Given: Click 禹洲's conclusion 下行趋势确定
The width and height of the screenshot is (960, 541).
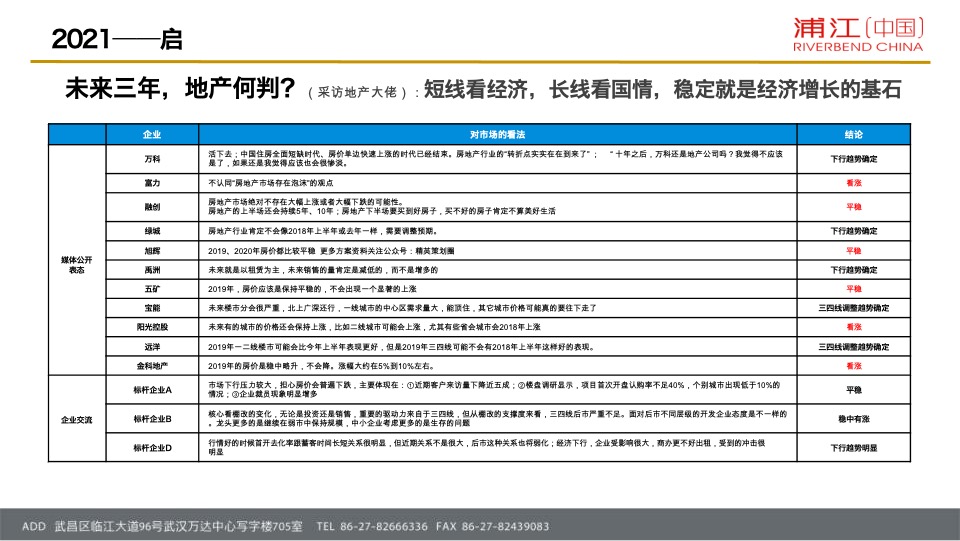Looking at the screenshot, I should [x=853, y=270].
